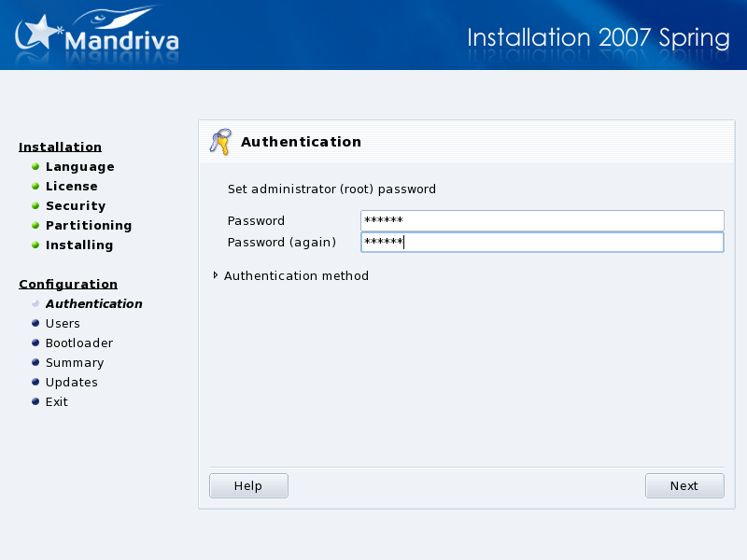Click the blue bullet beside Bootloader
Image resolution: width=747 pixels, height=560 pixels.
pyautogui.click(x=35, y=343)
